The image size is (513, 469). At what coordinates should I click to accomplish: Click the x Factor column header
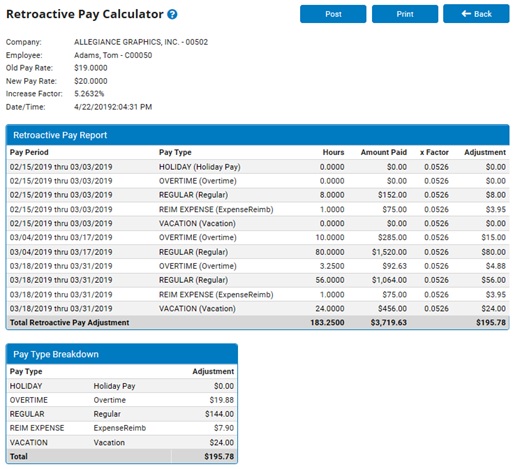point(434,152)
